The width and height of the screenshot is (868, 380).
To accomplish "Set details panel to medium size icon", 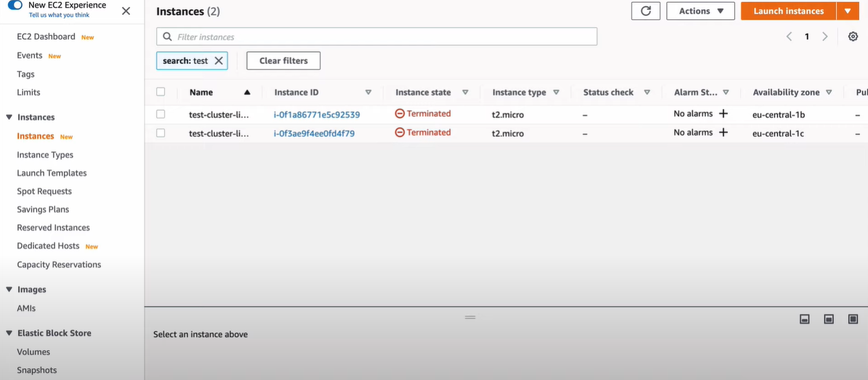I will pyautogui.click(x=829, y=319).
